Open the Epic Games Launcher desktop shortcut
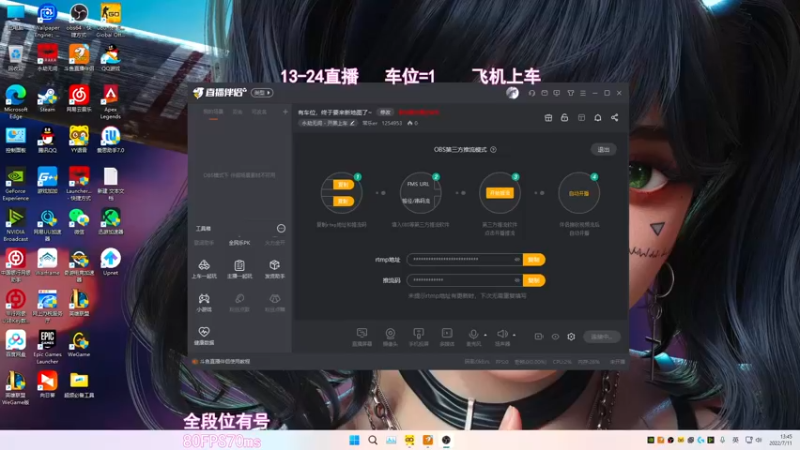 [47, 347]
